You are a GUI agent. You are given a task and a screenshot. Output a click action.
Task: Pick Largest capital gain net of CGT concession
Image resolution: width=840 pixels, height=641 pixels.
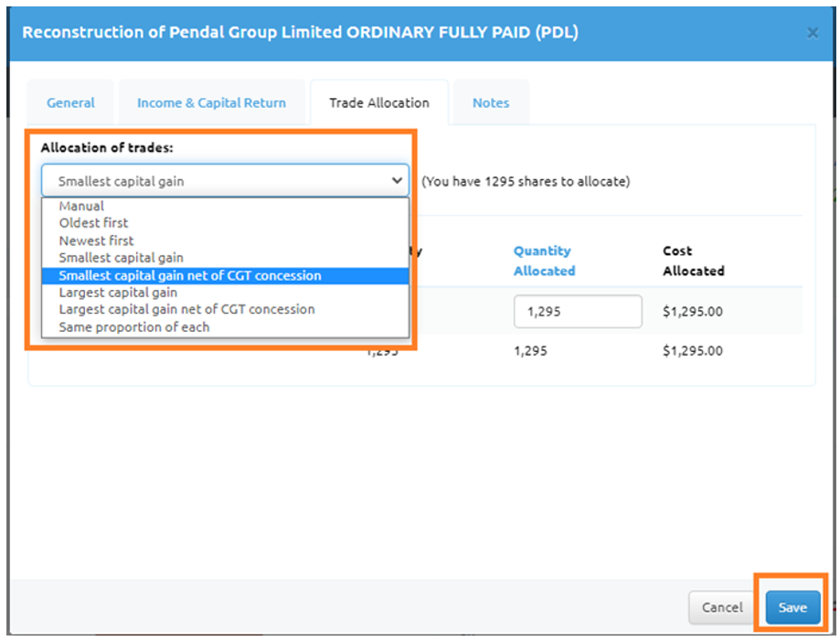click(x=186, y=310)
